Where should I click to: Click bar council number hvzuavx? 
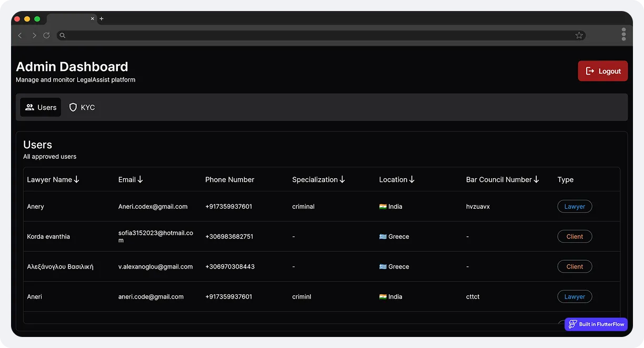tap(478, 207)
